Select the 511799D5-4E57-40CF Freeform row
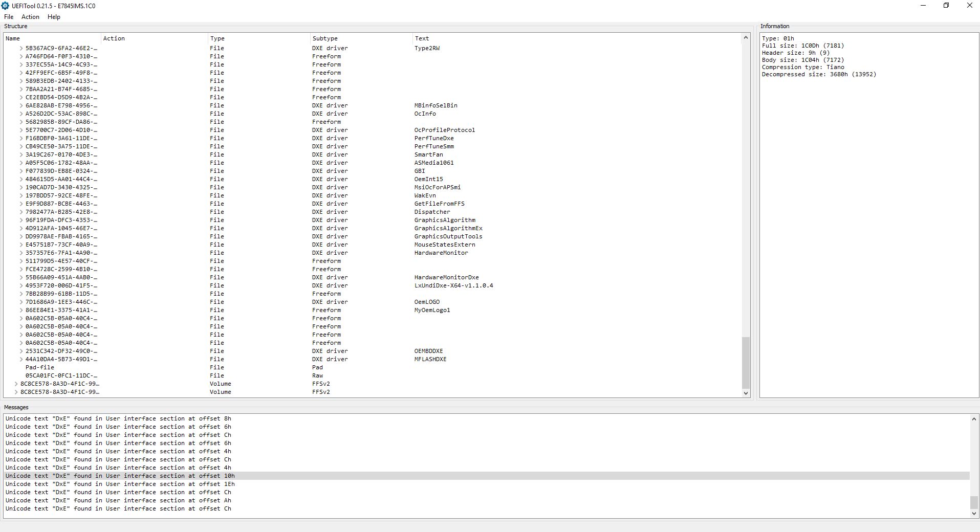This screenshot has width=980, height=532. coord(373,261)
